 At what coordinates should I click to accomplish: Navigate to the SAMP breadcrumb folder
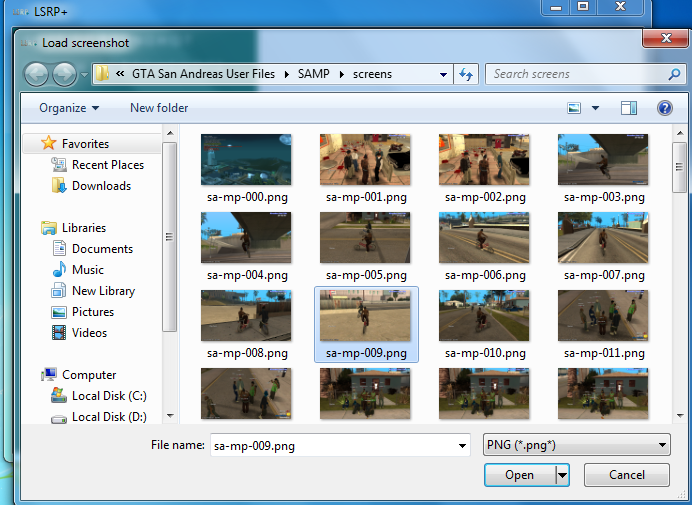coord(313,74)
